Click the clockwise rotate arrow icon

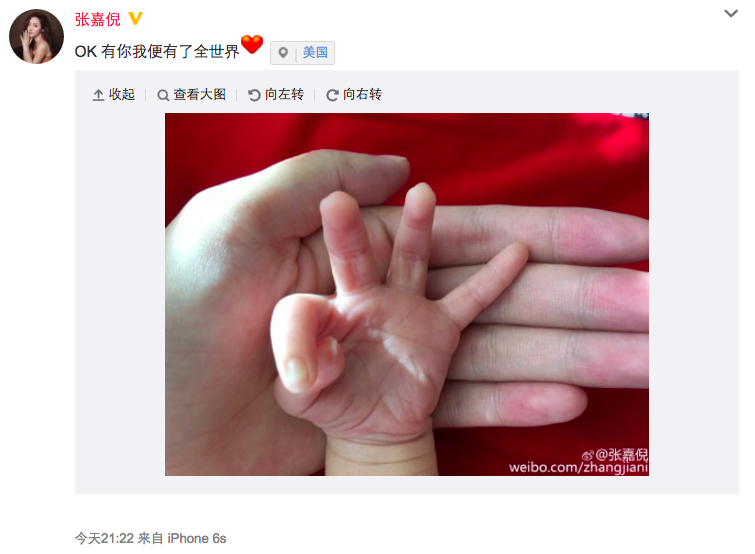pos(332,95)
